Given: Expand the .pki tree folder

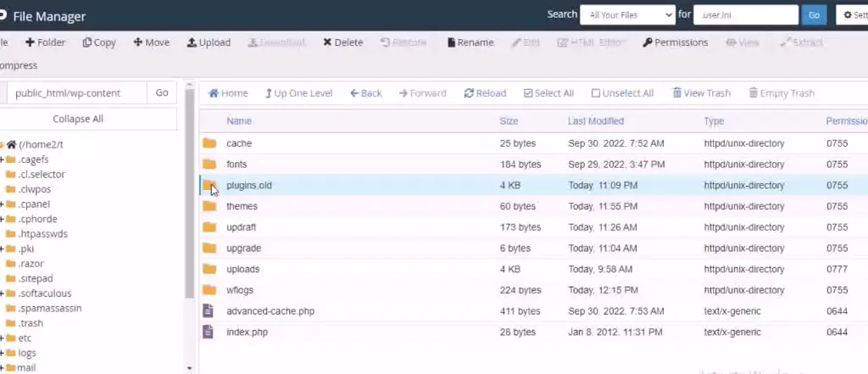Looking at the screenshot, I should (3, 249).
